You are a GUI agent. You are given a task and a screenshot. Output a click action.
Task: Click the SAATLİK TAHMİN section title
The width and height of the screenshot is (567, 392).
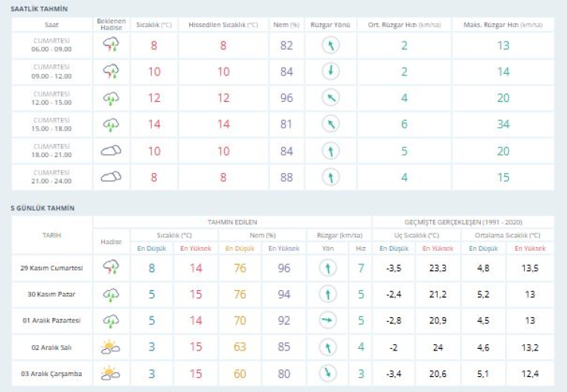click(39, 8)
